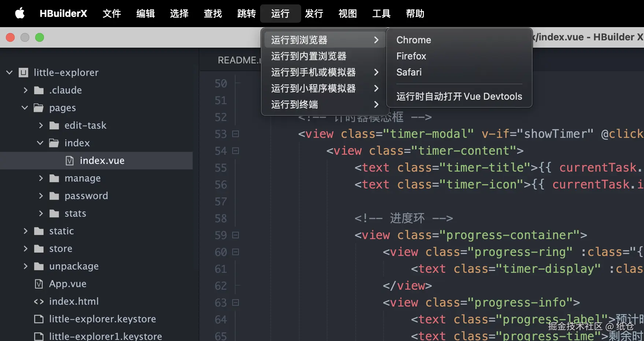Screen dimensions: 644x341
Task: Expand the edit-task folder
Action: (41, 125)
